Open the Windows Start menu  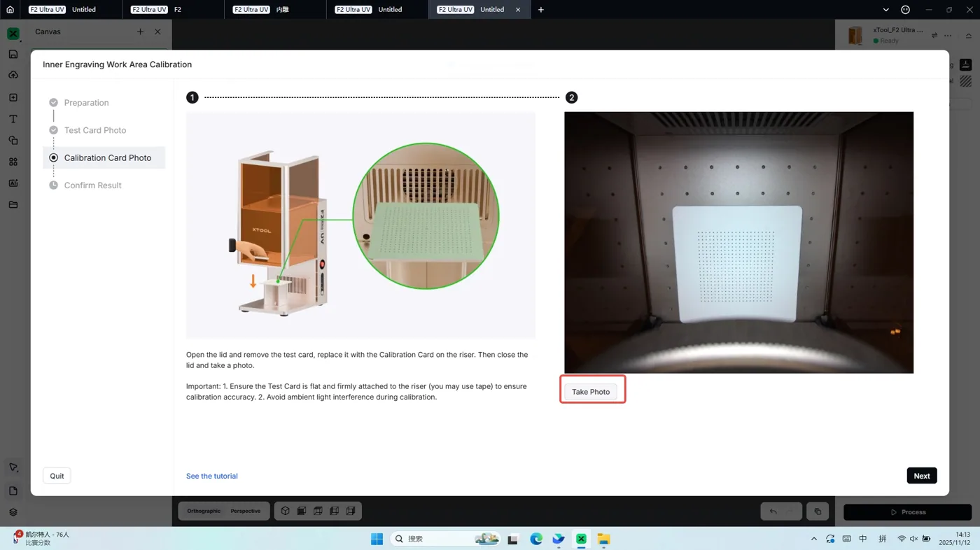(377, 539)
